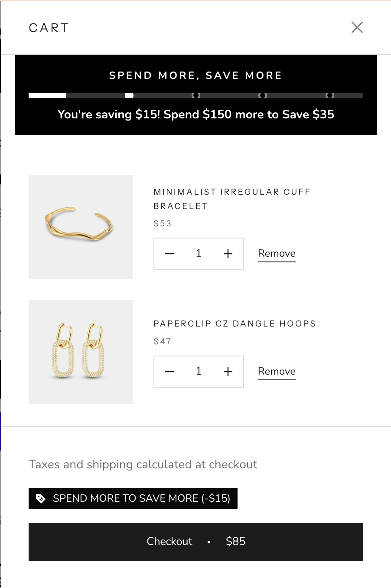Click the Paperclip Hoops quantity field
Viewport: 391px width, 588px height.
[x=199, y=372]
